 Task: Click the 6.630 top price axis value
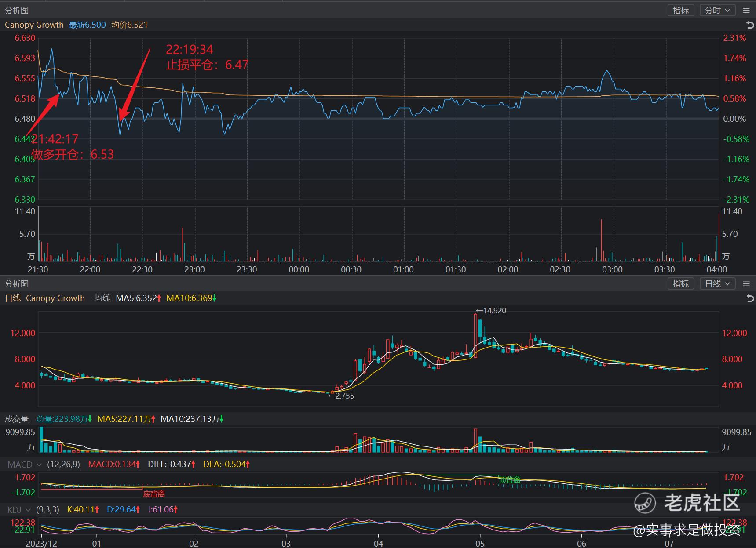click(25, 38)
